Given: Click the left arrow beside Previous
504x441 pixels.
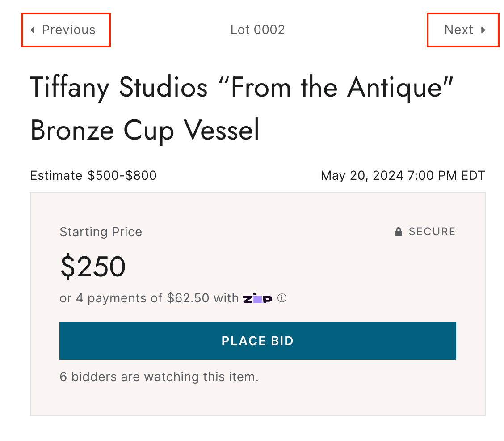Looking at the screenshot, I should [32, 30].
